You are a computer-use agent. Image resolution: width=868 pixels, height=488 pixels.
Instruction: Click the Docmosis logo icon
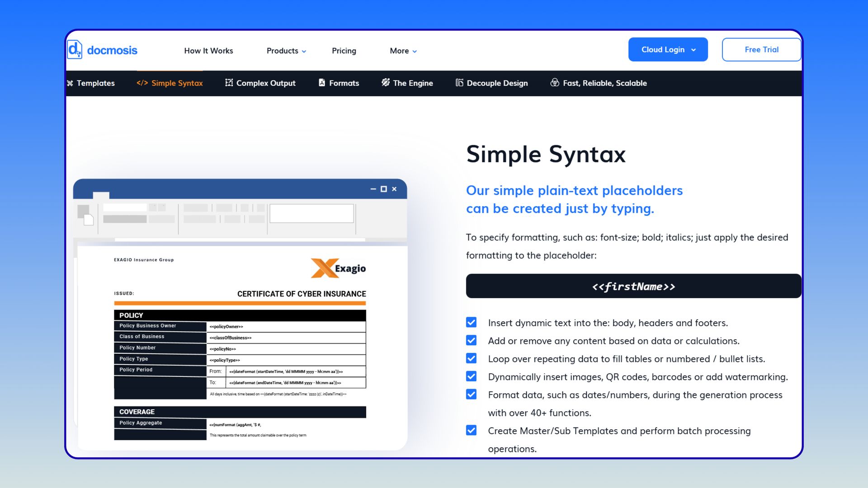75,50
